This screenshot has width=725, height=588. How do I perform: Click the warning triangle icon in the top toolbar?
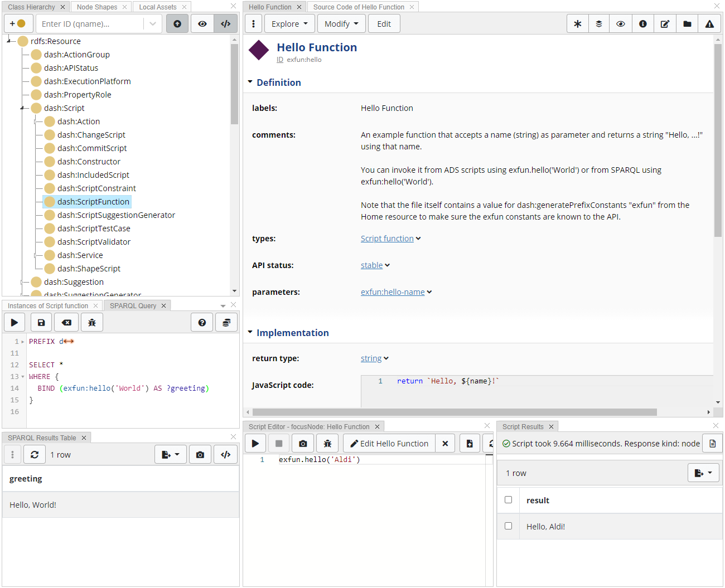pyautogui.click(x=709, y=23)
